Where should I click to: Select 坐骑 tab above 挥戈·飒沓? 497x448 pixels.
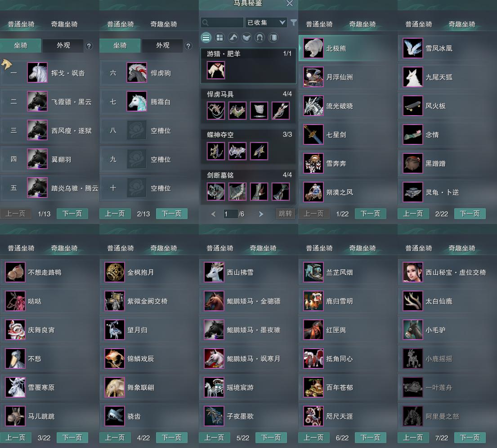[21, 45]
